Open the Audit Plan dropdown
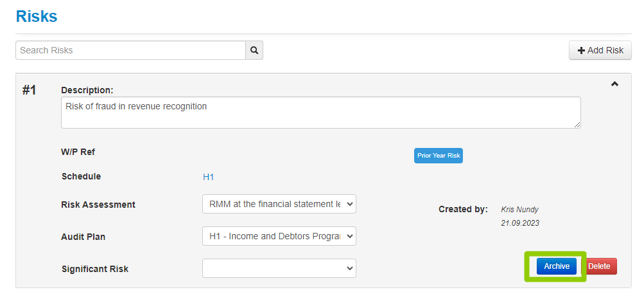This screenshot has width=644, height=292. click(x=279, y=236)
